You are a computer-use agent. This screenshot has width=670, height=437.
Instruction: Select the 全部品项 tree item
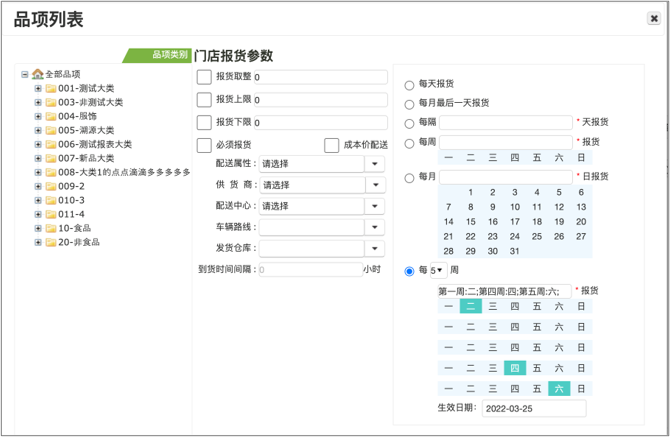[x=63, y=74]
